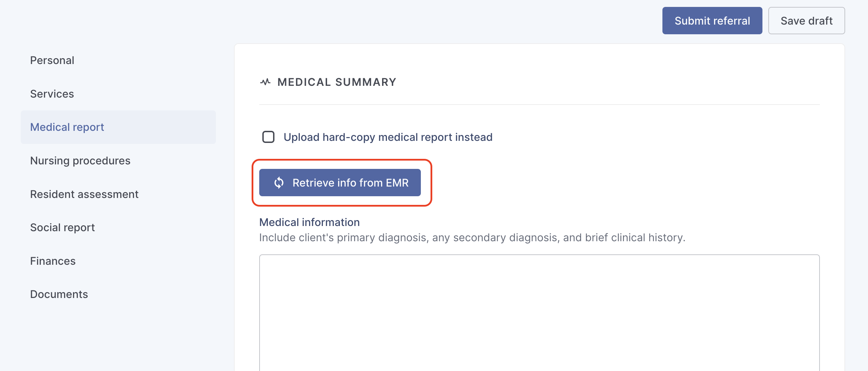Click the "Upload hard-copy medical report instead" label
The height and width of the screenshot is (371, 868).
coord(388,137)
